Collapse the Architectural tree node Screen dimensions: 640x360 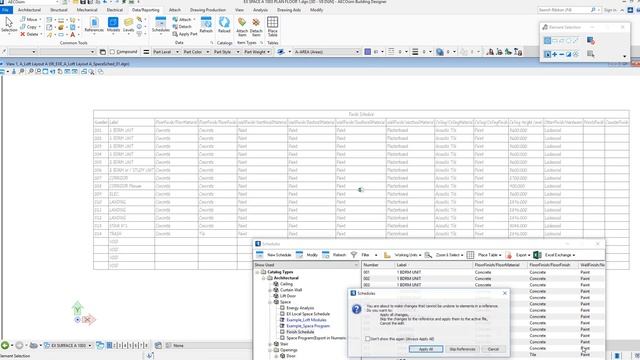click(x=264, y=278)
